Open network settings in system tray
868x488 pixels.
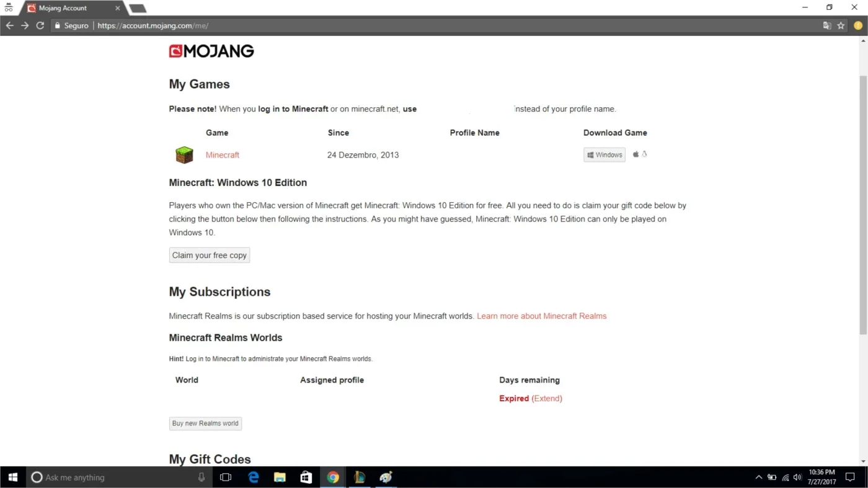coord(785,477)
